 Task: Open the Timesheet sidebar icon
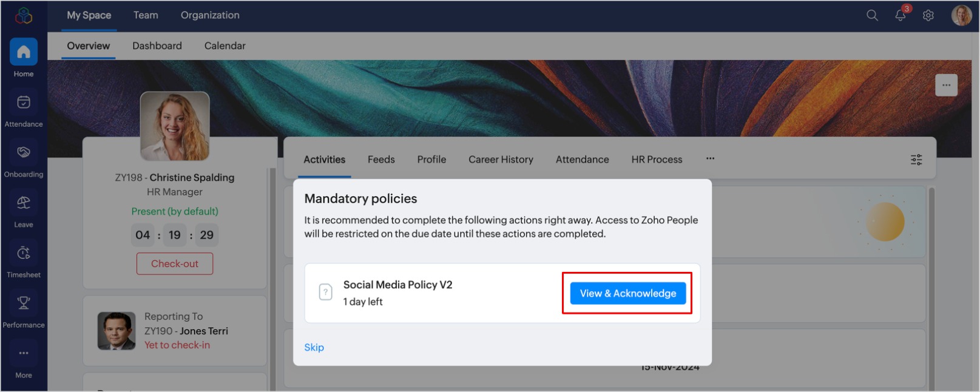24,253
